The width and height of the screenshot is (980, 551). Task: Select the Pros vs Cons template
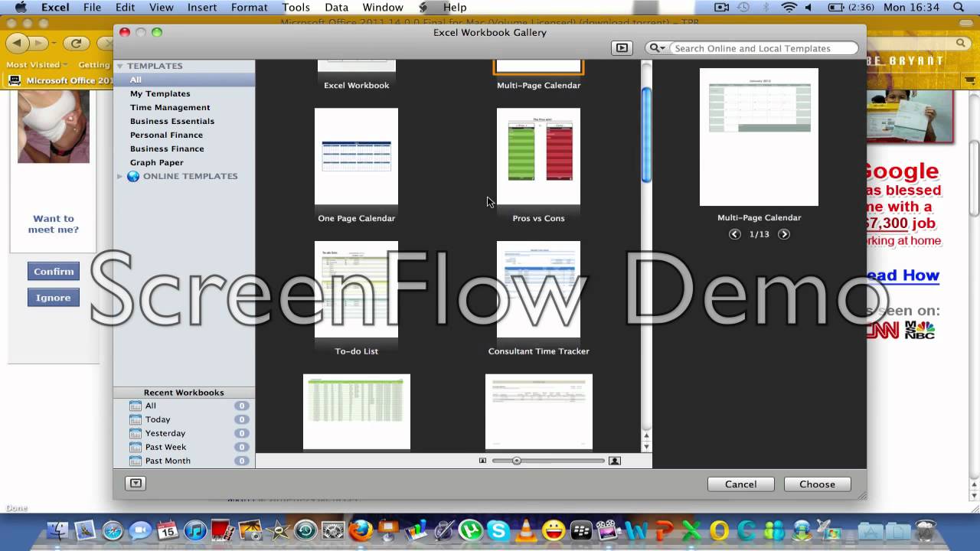(538, 156)
